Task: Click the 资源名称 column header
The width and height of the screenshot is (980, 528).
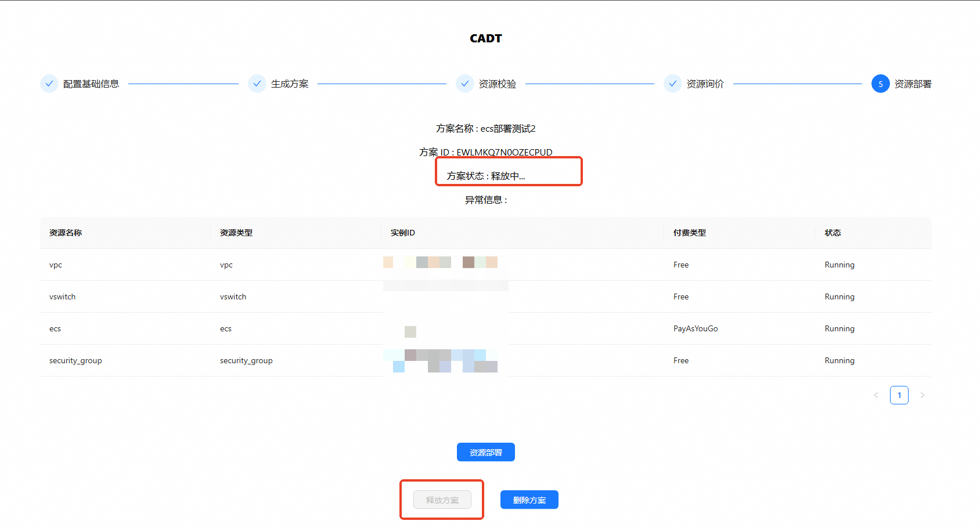Action: coord(66,233)
